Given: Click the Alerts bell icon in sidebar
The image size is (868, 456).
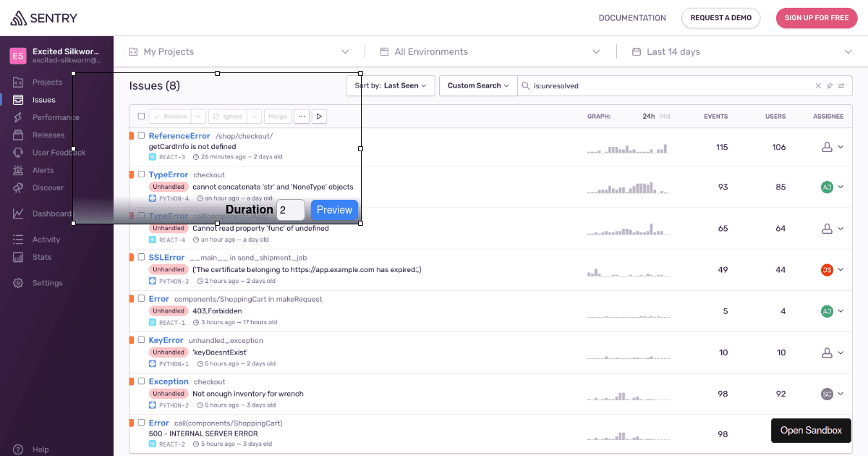Looking at the screenshot, I should 18,169.
